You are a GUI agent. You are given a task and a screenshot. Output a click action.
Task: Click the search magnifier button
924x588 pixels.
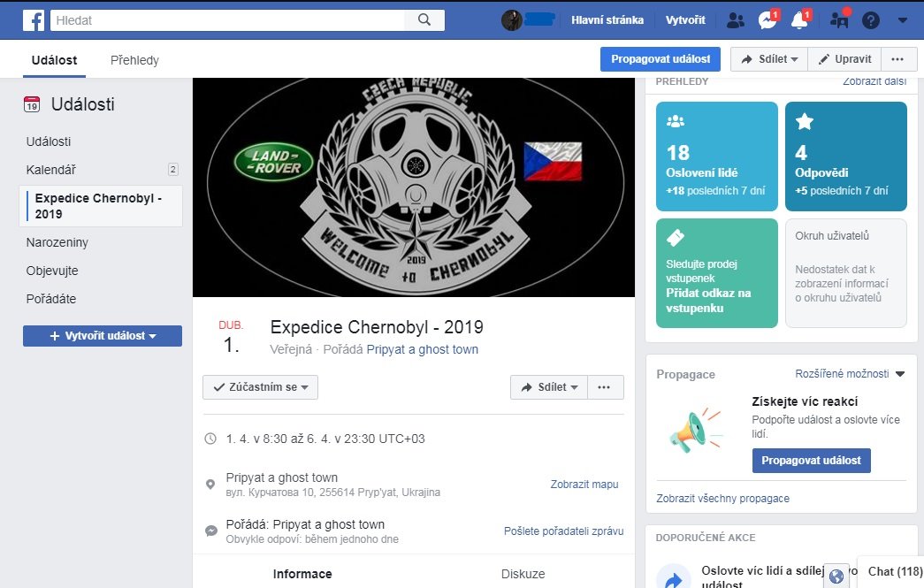point(424,19)
